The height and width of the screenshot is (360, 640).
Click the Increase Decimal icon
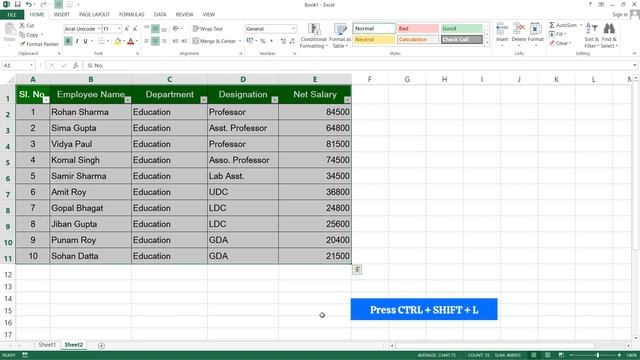[x=283, y=41]
